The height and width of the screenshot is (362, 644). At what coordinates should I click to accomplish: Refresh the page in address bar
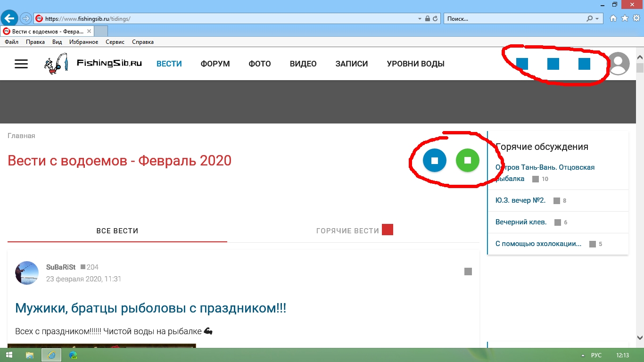[x=435, y=19]
